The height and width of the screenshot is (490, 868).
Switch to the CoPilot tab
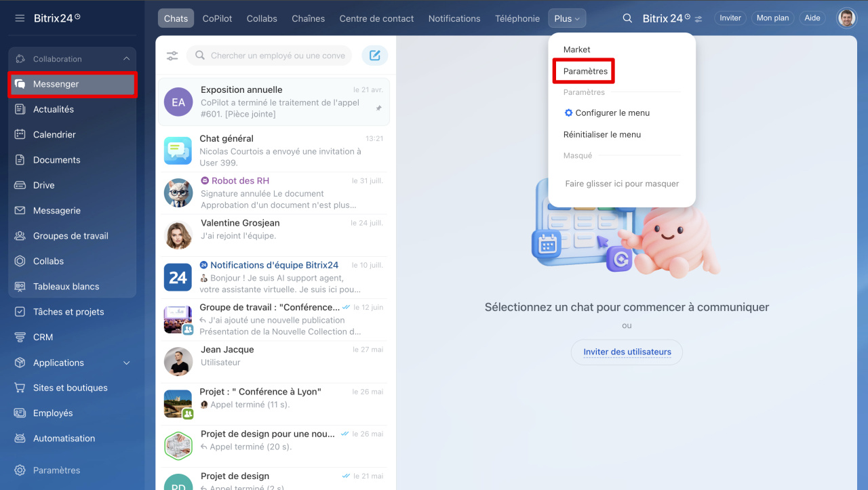pyautogui.click(x=217, y=18)
